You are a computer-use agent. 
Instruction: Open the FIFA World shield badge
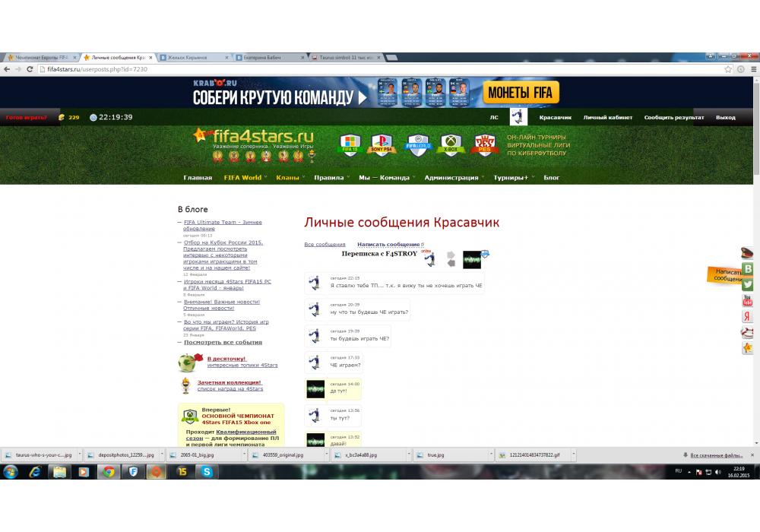pyautogui.click(x=418, y=145)
